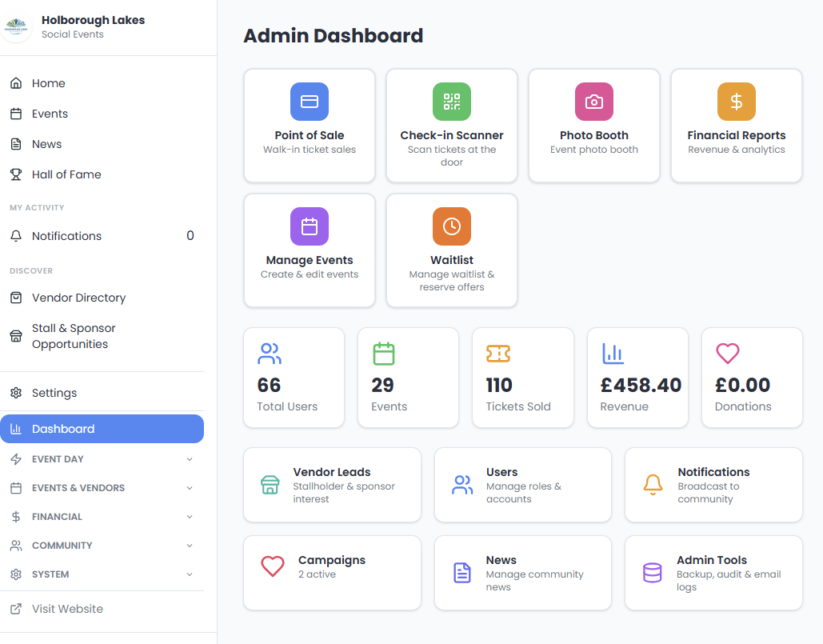
Task: Expand the FINANCIAL section chevron
Action: tap(190, 517)
